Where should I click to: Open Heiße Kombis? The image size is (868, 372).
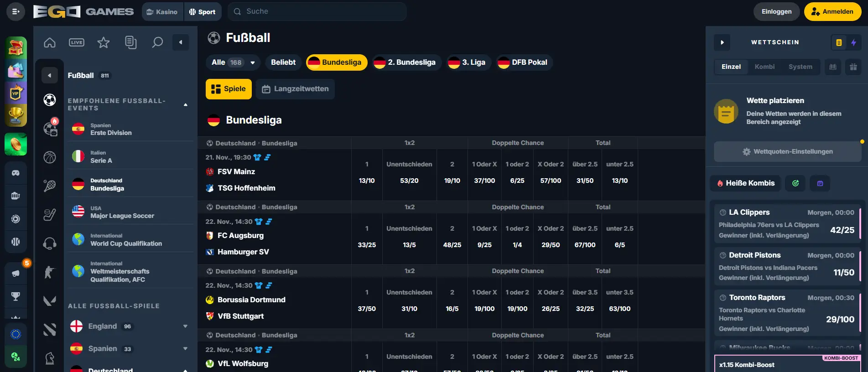(x=745, y=183)
